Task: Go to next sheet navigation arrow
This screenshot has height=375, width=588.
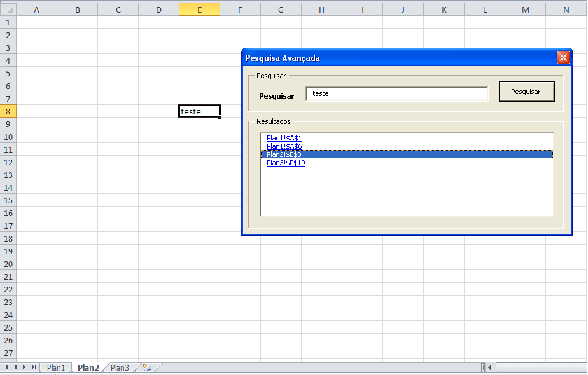Action: pos(24,367)
